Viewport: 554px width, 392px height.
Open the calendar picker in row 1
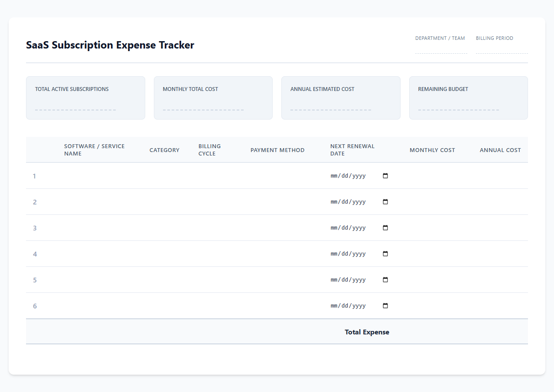click(x=385, y=176)
